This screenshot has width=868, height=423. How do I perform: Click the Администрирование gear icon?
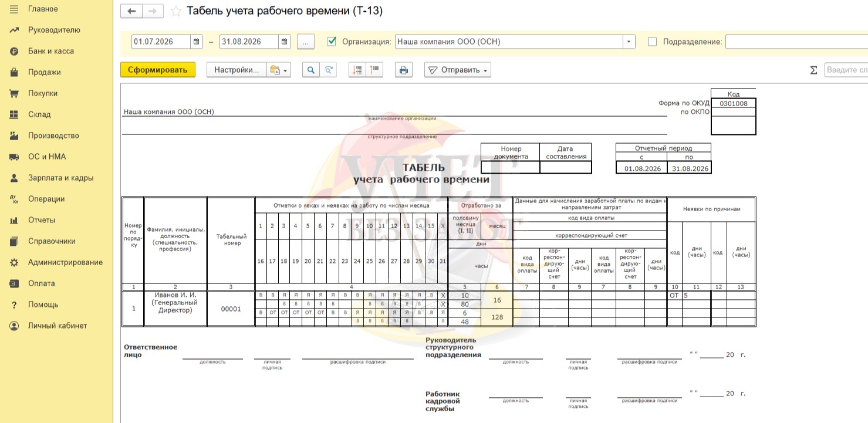click(14, 262)
